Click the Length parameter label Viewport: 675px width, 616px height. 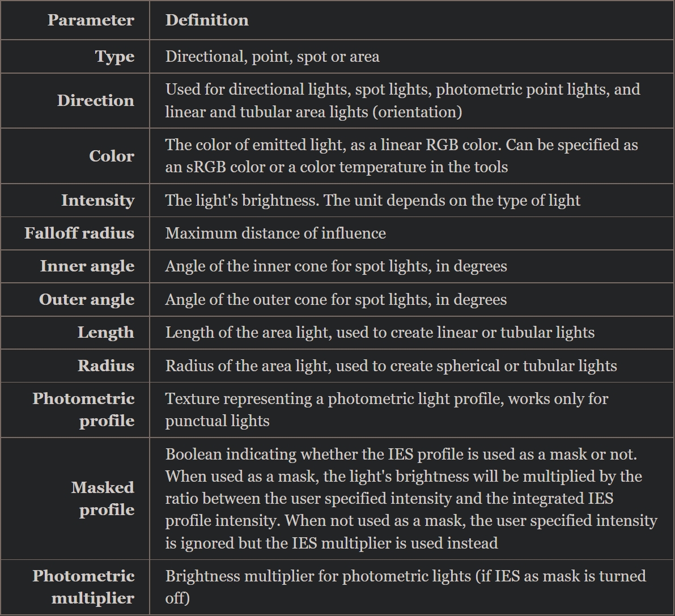(x=105, y=333)
